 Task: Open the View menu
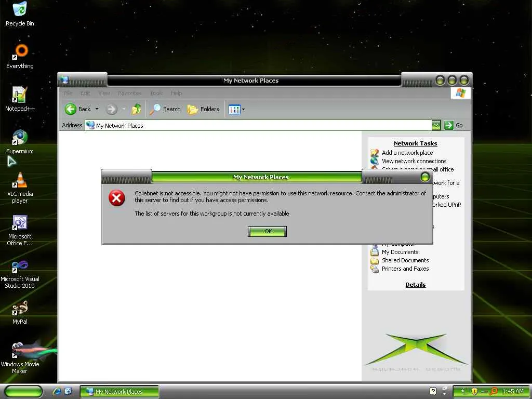pyautogui.click(x=104, y=93)
